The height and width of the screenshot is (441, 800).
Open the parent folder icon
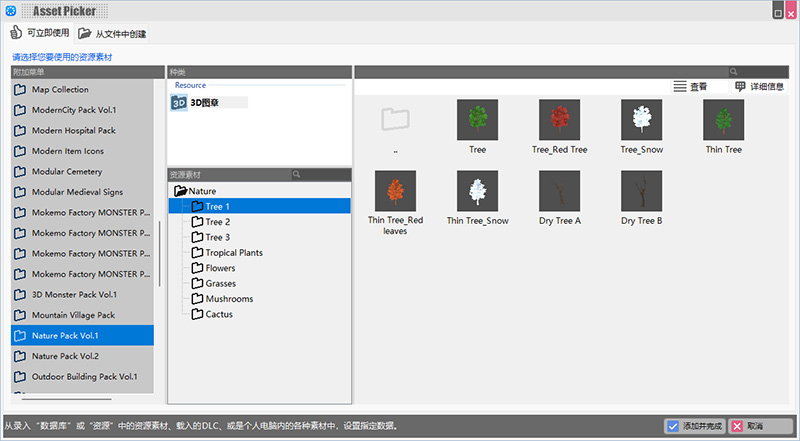click(395, 120)
